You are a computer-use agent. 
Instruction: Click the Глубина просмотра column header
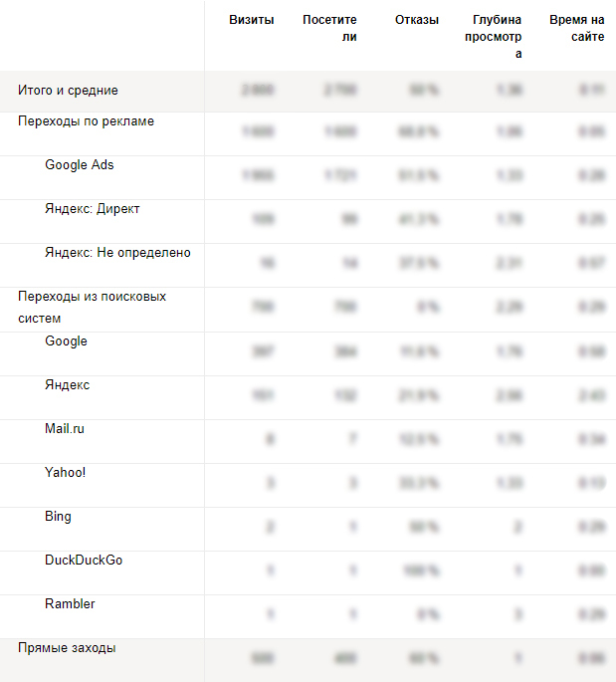[x=493, y=37]
